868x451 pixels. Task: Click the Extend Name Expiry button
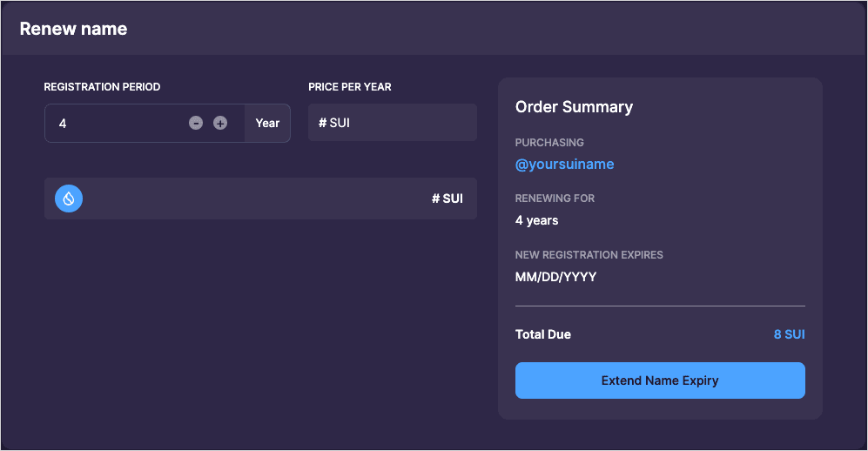[660, 380]
